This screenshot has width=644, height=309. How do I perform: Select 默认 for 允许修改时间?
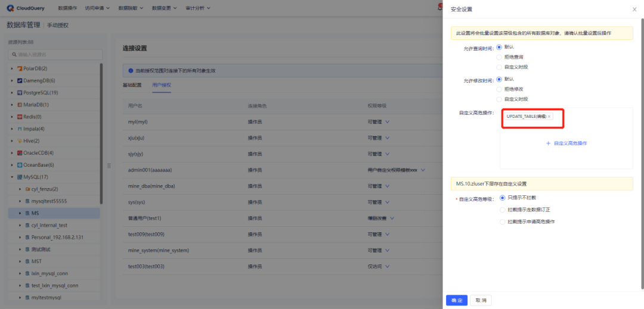[x=499, y=79]
